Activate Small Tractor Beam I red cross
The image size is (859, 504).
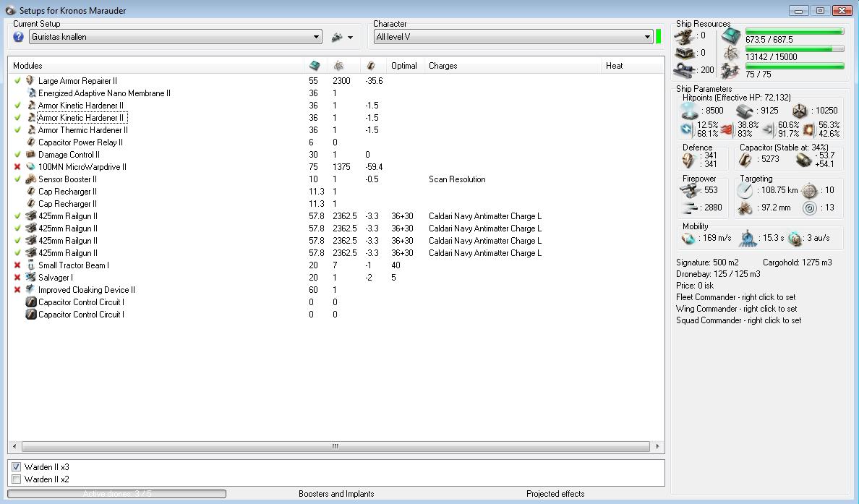[x=17, y=265]
